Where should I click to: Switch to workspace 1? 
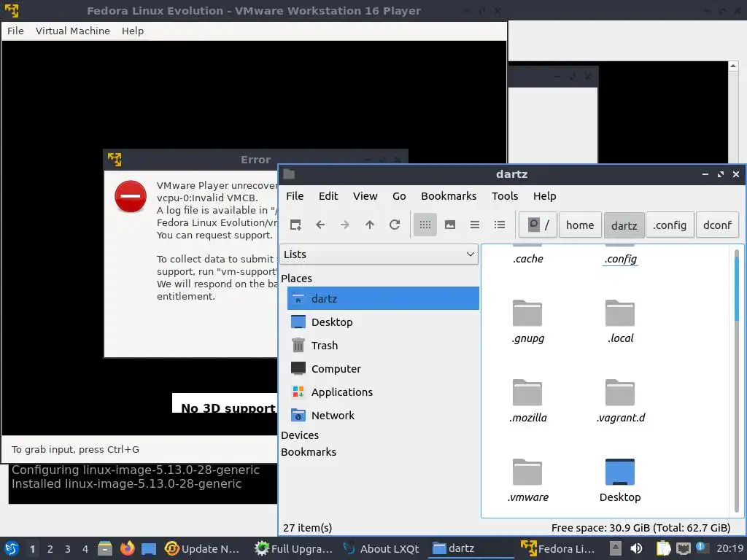click(32, 549)
